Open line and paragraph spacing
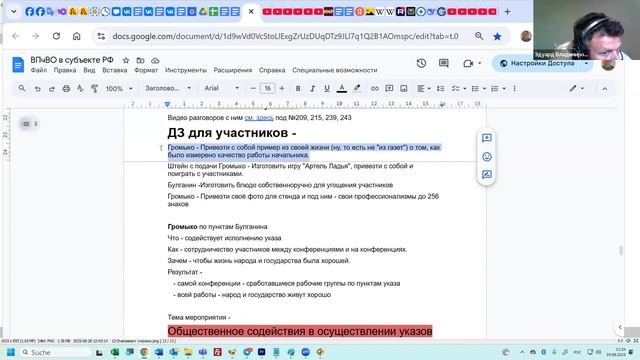 [440, 89]
